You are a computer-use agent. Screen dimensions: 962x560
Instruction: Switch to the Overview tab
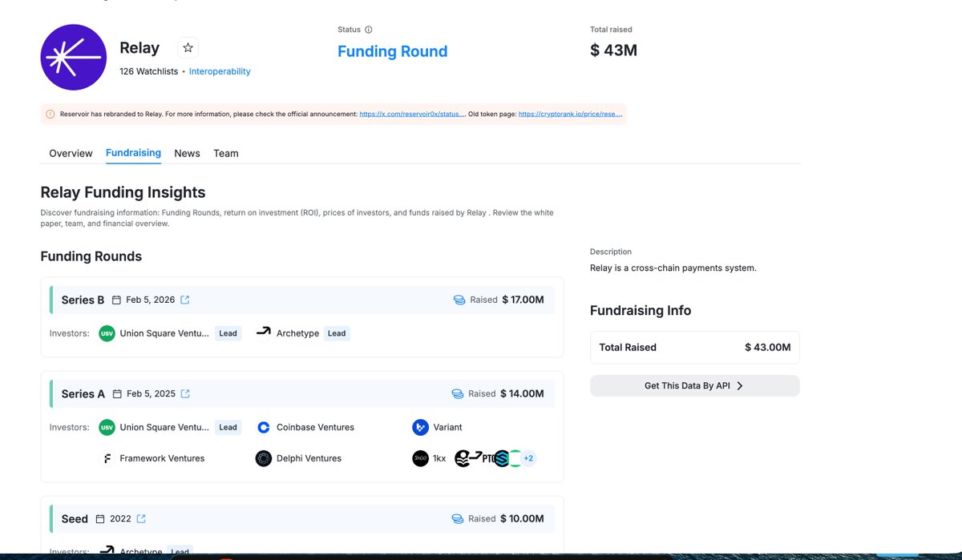pos(71,153)
